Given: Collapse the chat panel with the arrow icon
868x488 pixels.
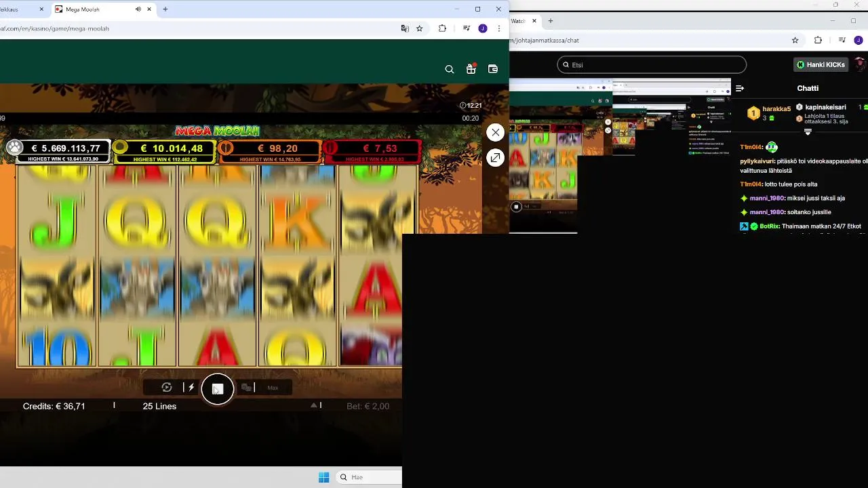Looking at the screenshot, I should point(740,88).
